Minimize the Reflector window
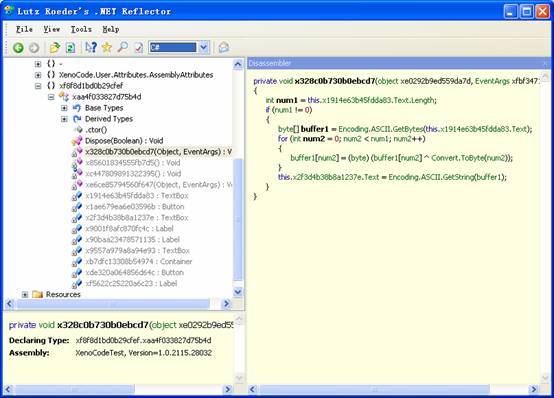The height and width of the screenshot is (398, 554). pos(511,12)
